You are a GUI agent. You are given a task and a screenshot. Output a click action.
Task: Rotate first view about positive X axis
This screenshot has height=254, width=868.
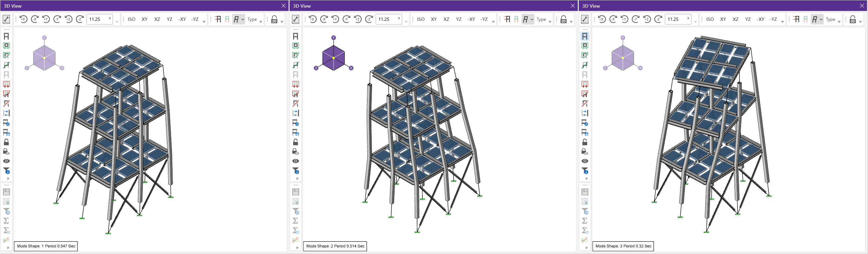pos(23,19)
